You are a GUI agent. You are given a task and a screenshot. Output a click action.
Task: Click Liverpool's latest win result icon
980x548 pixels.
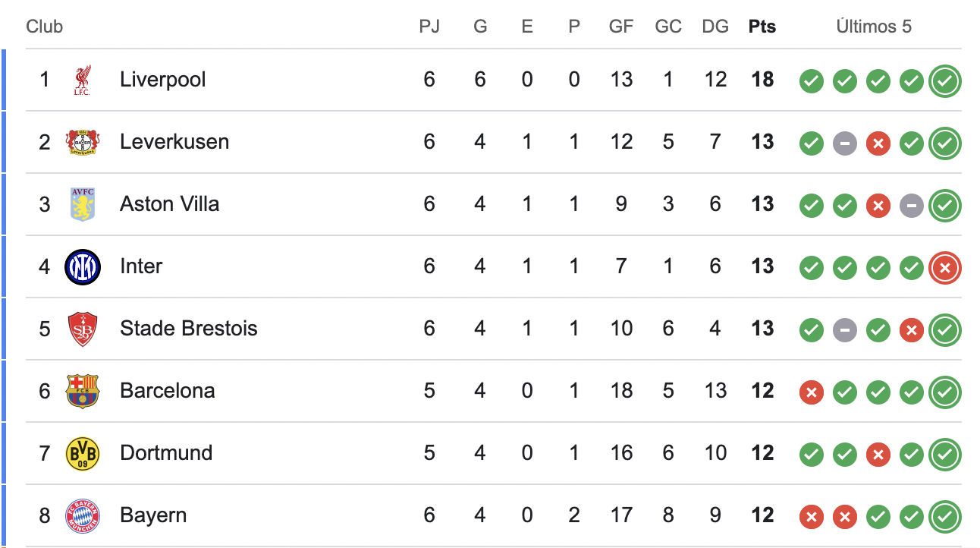[945, 80]
